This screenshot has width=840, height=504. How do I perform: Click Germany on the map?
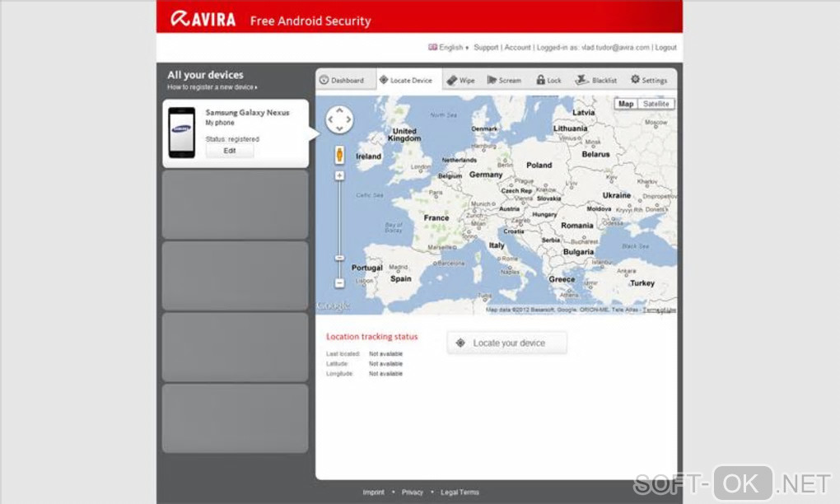click(x=486, y=175)
